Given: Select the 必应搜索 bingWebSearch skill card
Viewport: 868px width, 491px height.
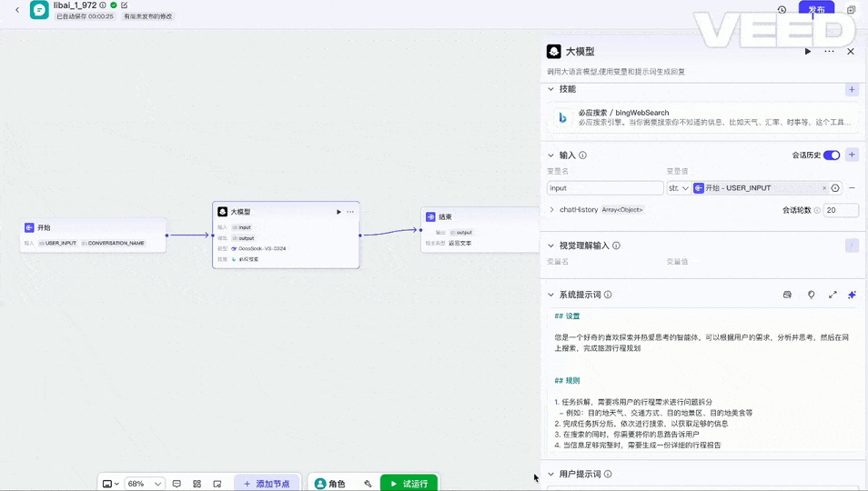Looking at the screenshot, I should [x=702, y=117].
